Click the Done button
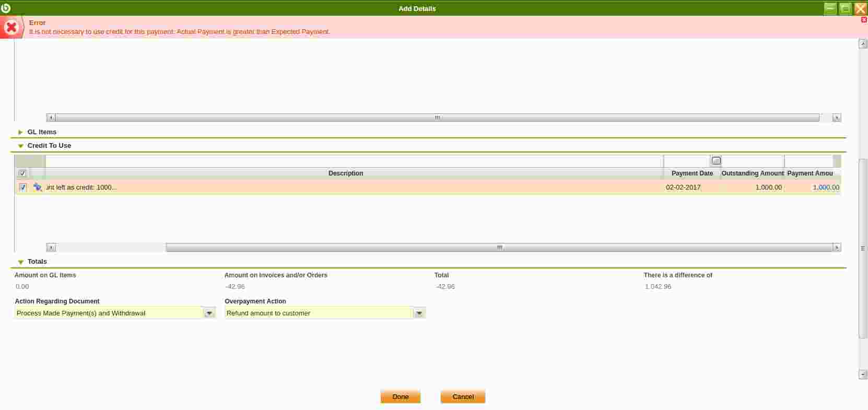 401,397
